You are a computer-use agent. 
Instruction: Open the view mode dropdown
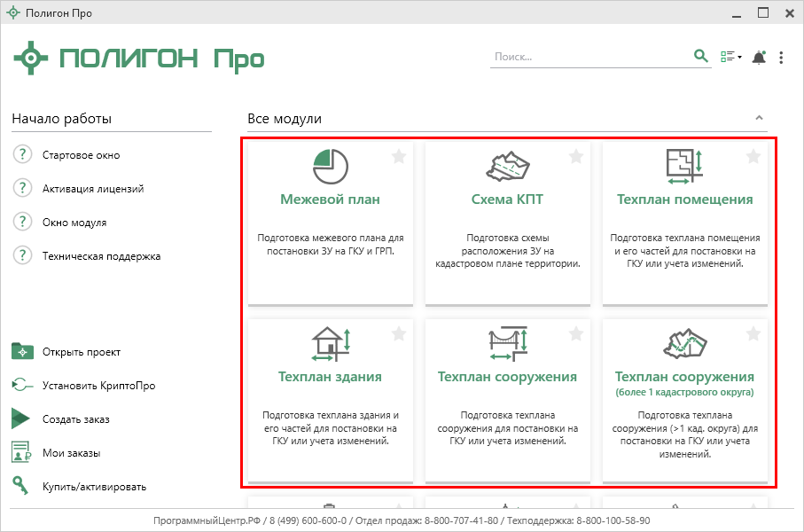click(x=730, y=58)
